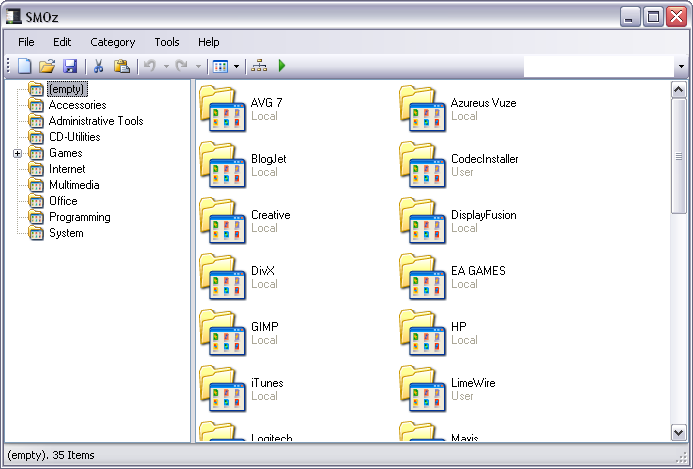
Task: Click the Redo arrow icon
Action: (182, 66)
